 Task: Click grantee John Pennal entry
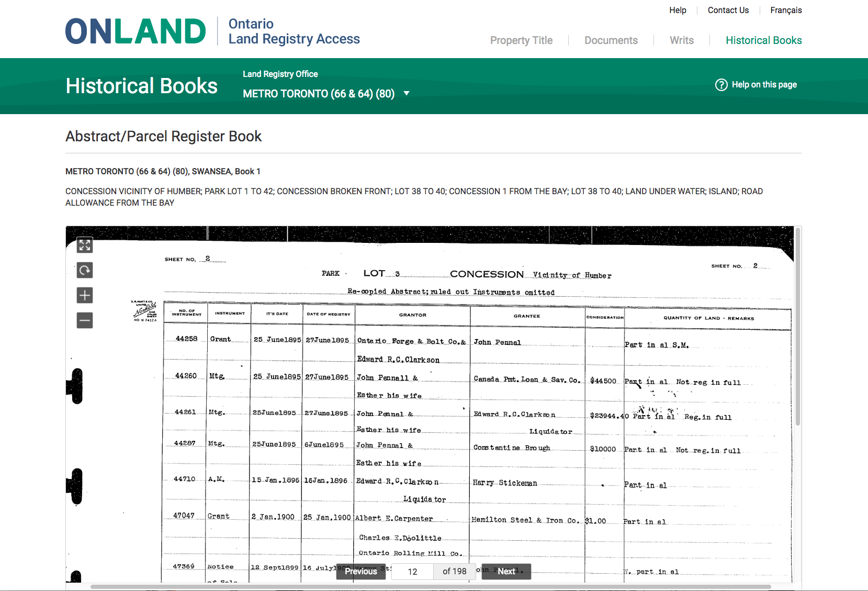pos(498,342)
